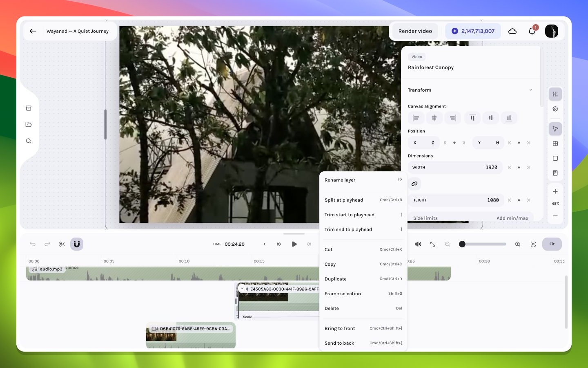Select the rectangle shape tool
Viewport: 588px width, 368px height.
(x=555, y=159)
